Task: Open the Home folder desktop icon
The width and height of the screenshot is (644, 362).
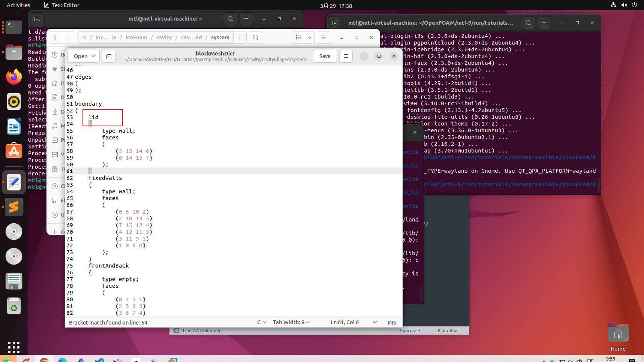Action: 618,337
